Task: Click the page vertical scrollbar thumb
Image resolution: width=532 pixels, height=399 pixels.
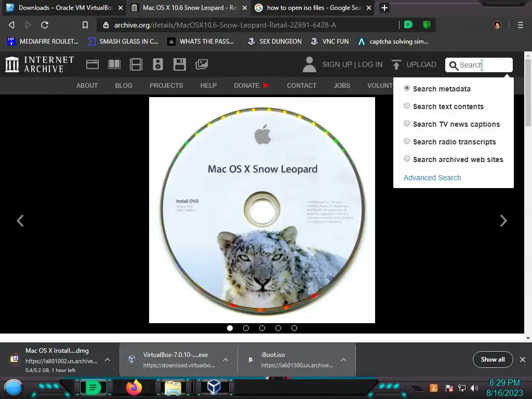Action: click(528, 92)
